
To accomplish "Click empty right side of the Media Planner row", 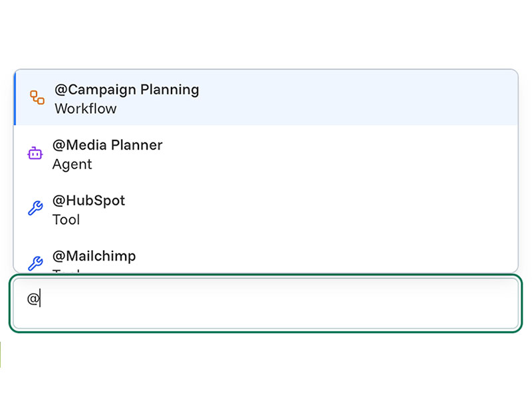I will (366, 154).
